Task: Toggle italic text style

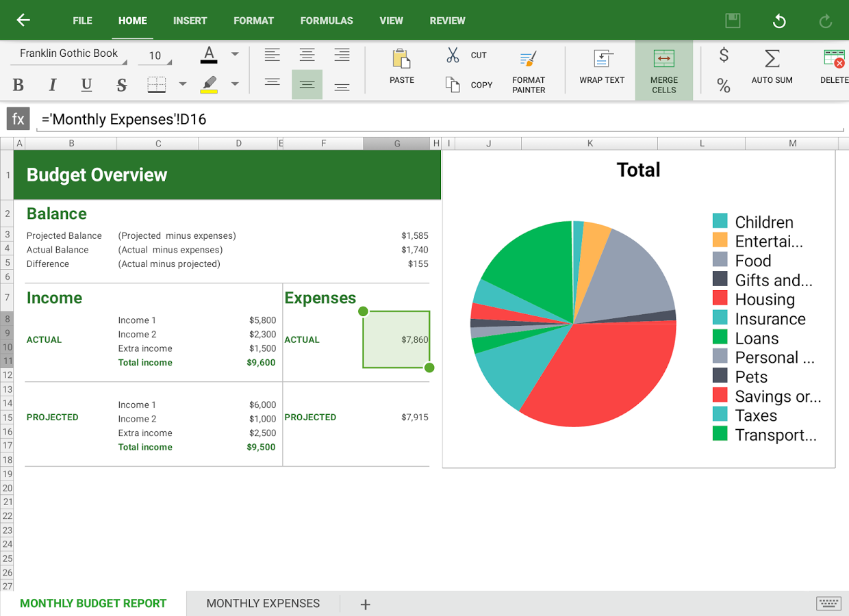Action: tap(52, 85)
